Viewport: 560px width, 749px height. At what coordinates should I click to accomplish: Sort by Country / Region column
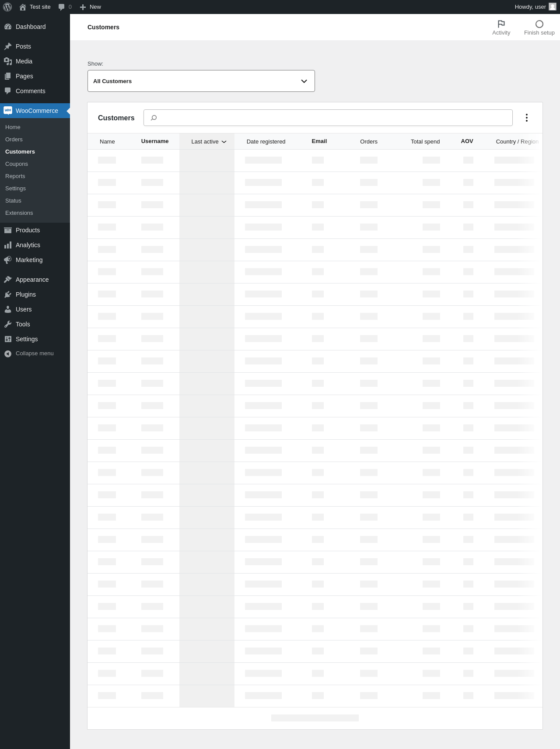click(x=517, y=141)
